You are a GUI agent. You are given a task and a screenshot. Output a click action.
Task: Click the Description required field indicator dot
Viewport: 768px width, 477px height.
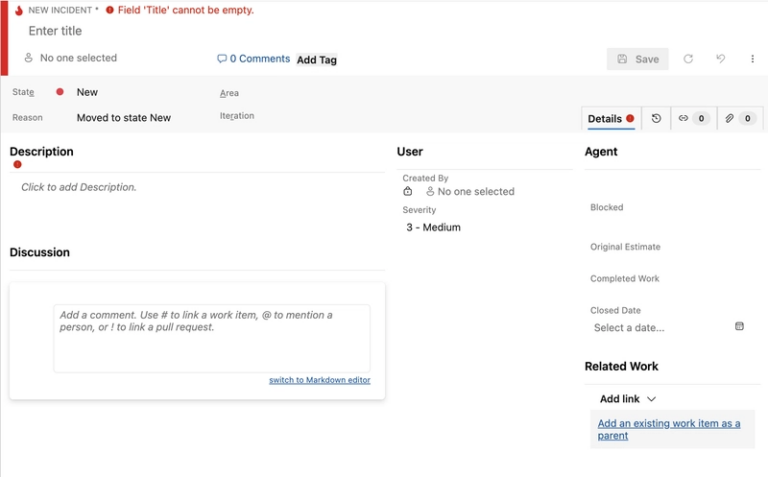[18, 165]
